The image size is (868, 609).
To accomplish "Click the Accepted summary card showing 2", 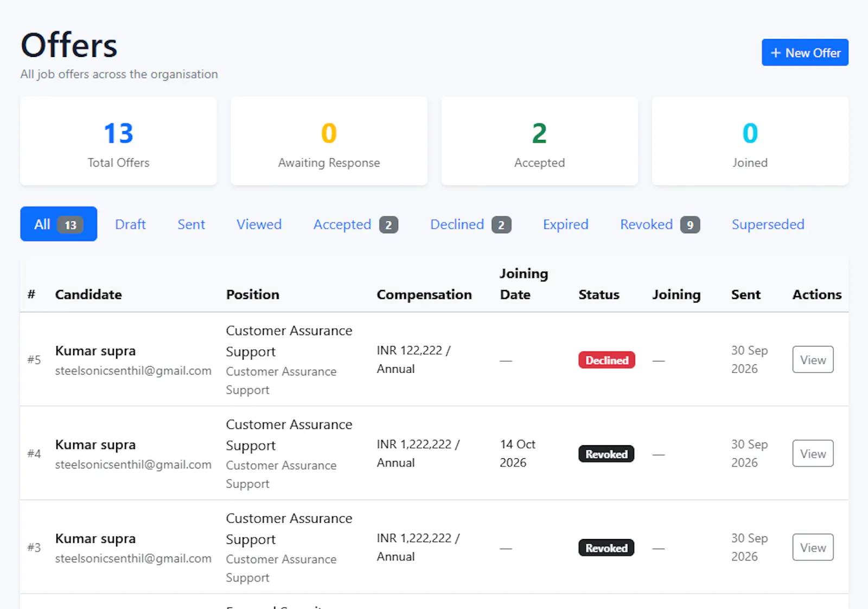I will 539,141.
